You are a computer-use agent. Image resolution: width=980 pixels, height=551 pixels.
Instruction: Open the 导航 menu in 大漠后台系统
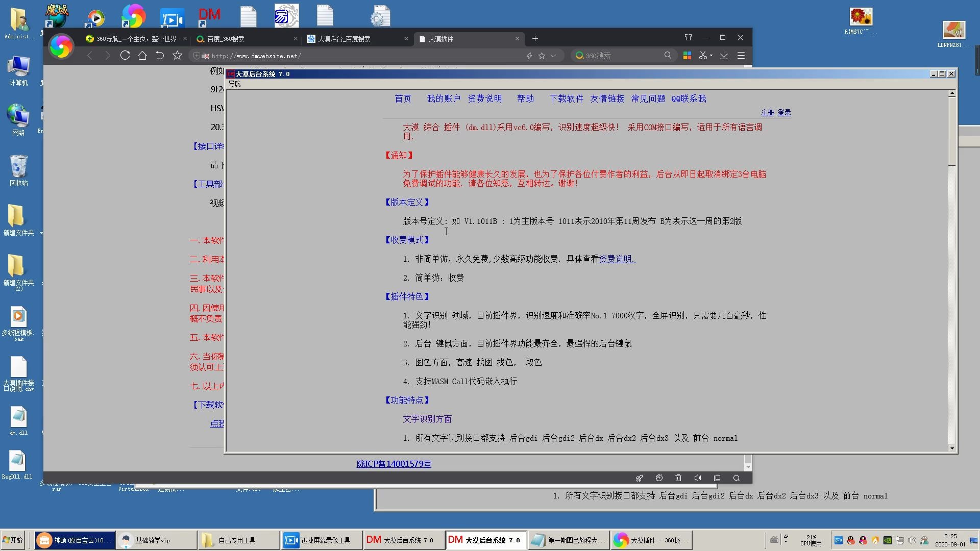tap(234, 84)
